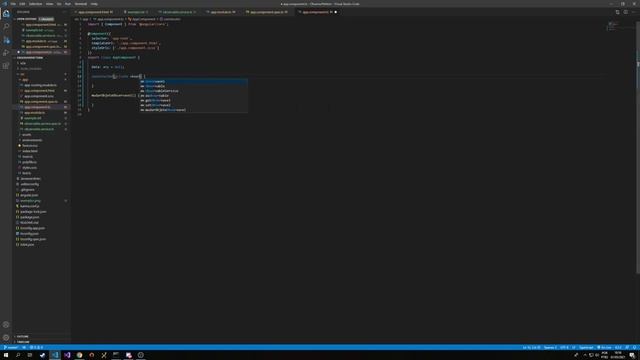Screen dimensions: 640x360
Task: Open styles.scss in file tree
Action: click(x=29, y=168)
